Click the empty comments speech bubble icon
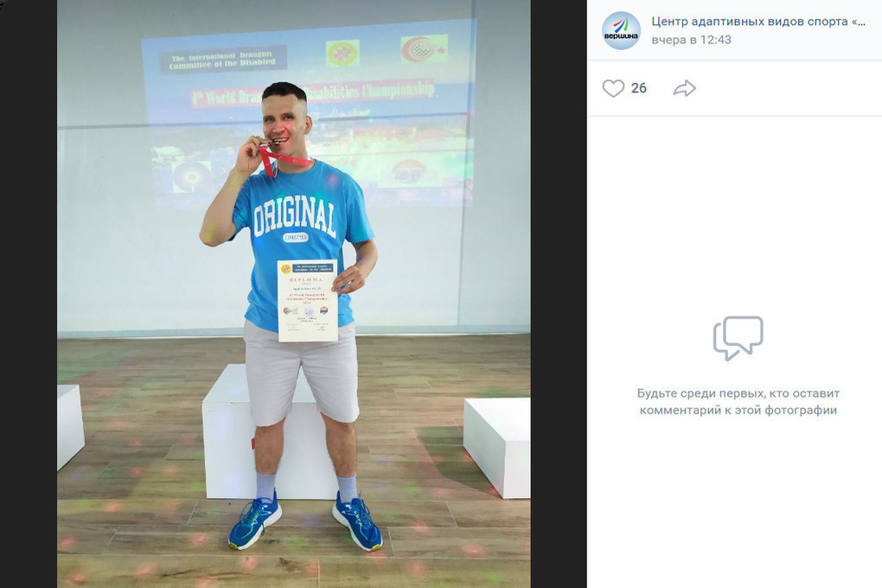Viewport: 882px width, 588px height. click(x=738, y=337)
